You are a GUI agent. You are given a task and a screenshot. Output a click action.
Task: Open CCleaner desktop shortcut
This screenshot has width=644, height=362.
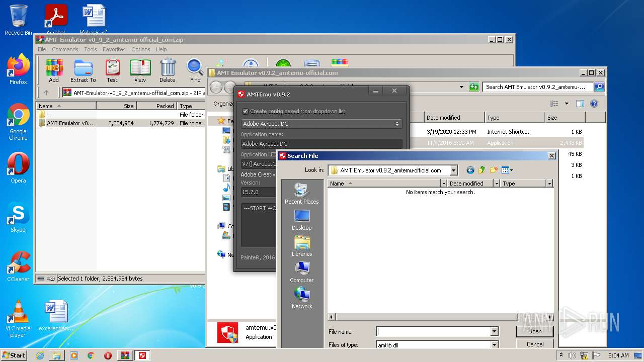coord(18,266)
